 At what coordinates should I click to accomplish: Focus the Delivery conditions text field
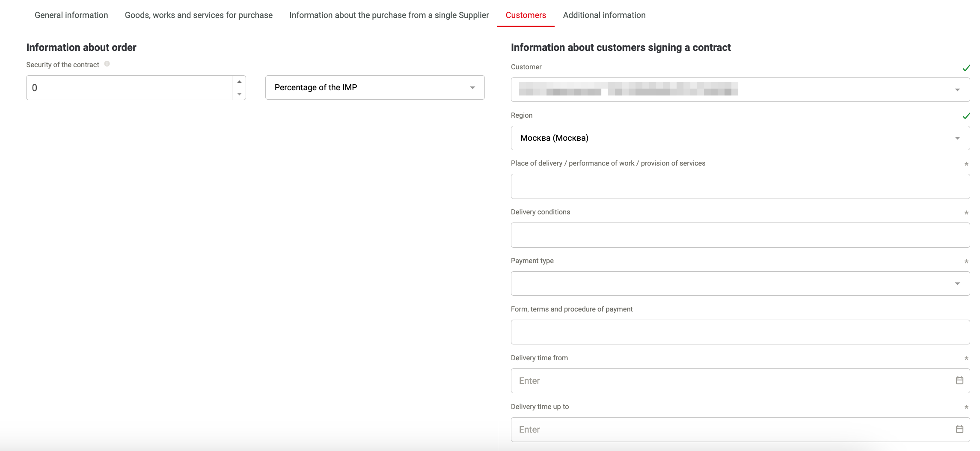[740, 235]
